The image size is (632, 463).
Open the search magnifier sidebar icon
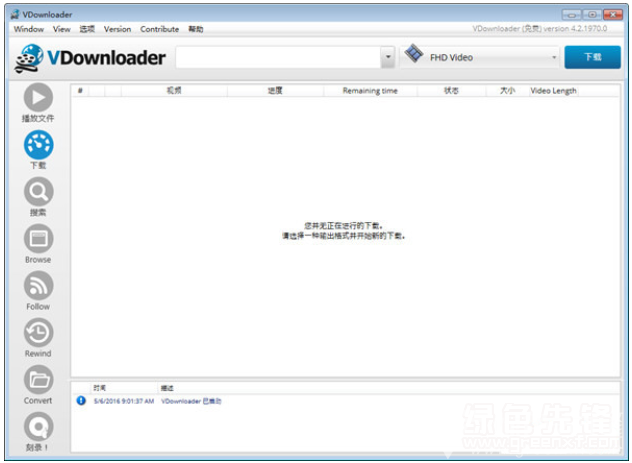click(x=38, y=191)
